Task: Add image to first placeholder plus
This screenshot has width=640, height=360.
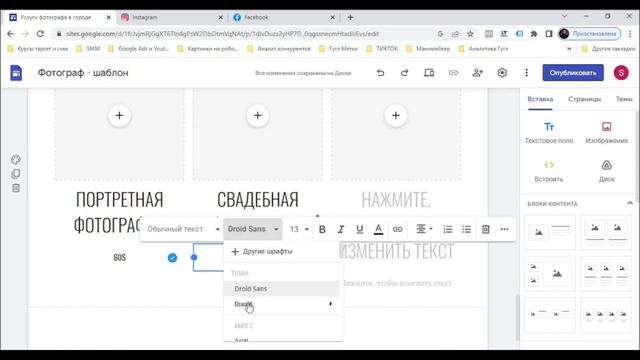Action: click(119, 116)
